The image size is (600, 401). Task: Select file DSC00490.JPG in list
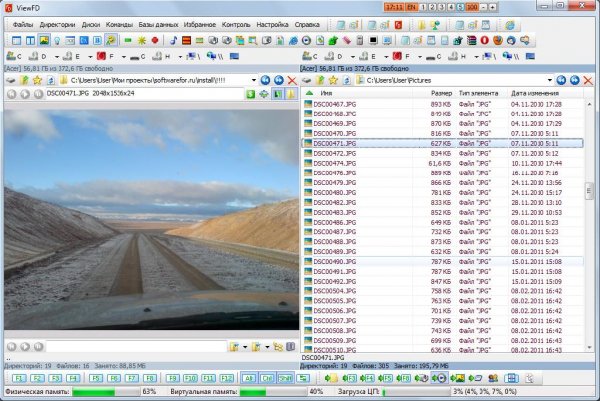443,261
